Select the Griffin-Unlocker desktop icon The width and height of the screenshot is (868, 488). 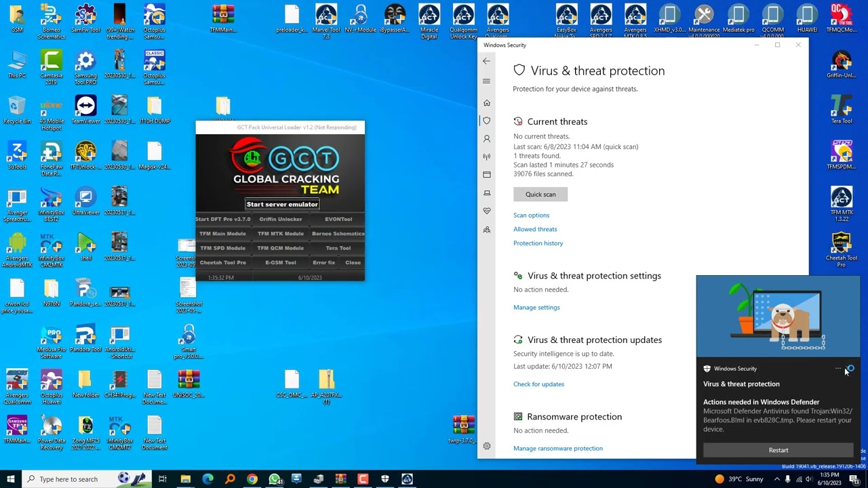842,64
